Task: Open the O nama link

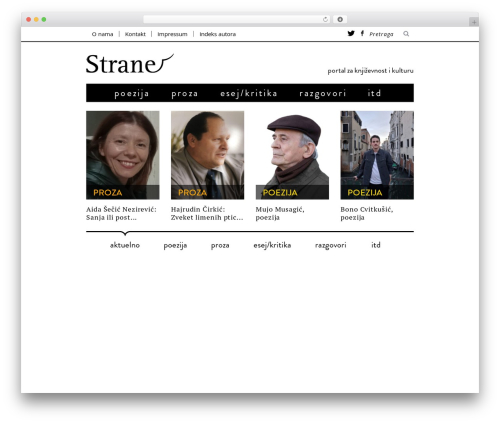Action: (x=102, y=34)
